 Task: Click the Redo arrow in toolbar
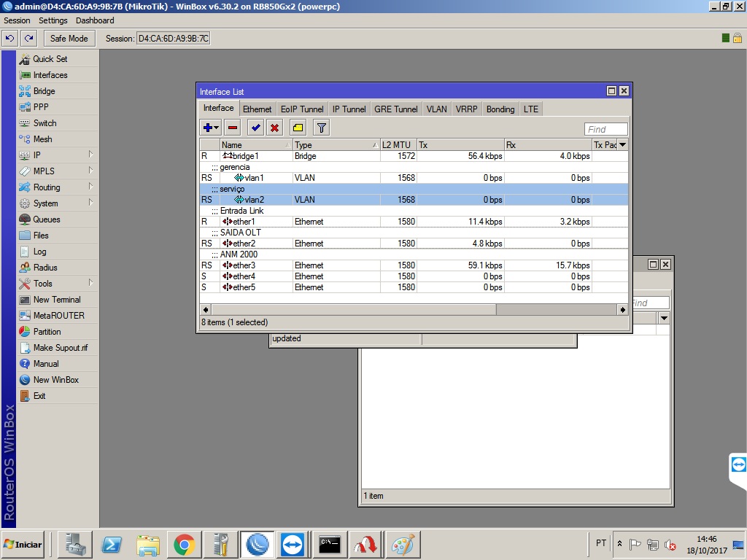pyautogui.click(x=29, y=39)
